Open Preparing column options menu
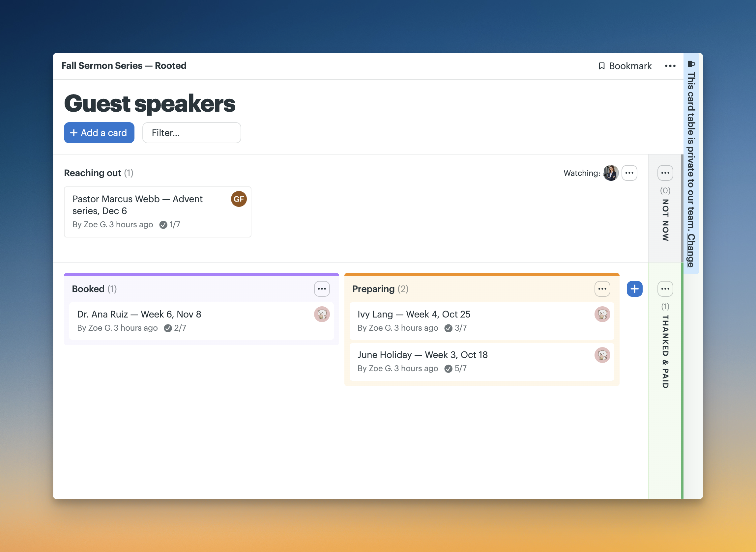The height and width of the screenshot is (552, 756). (x=602, y=289)
